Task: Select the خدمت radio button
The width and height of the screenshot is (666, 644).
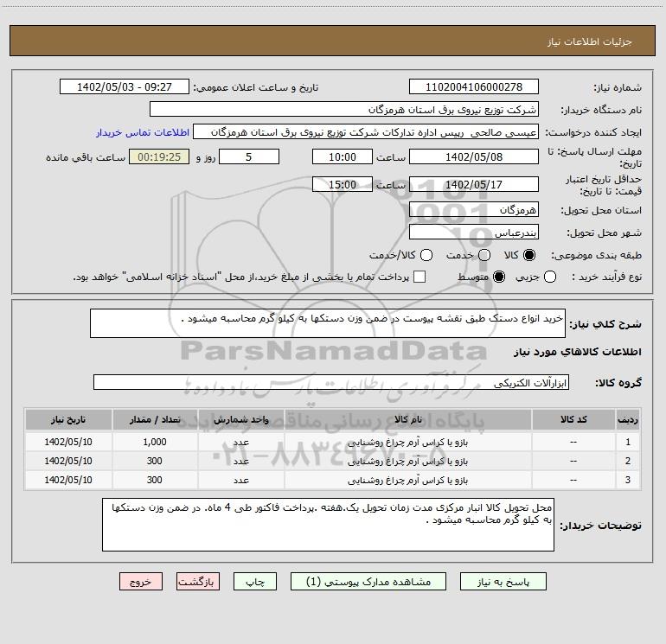Action: [x=484, y=255]
